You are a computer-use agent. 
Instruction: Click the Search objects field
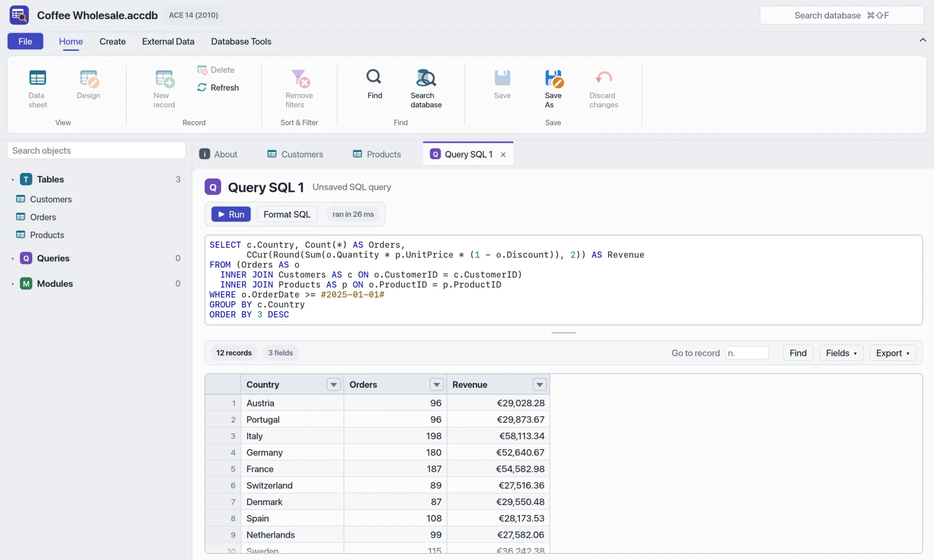(97, 151)
